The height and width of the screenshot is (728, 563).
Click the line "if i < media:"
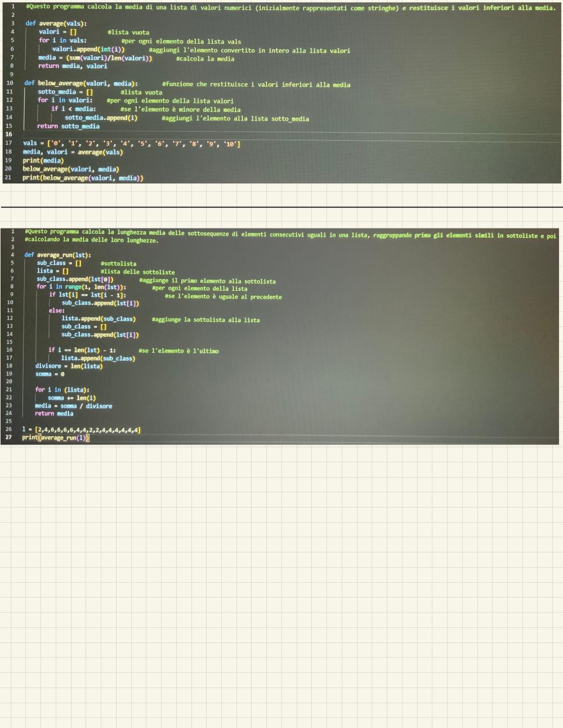(73, 109)
